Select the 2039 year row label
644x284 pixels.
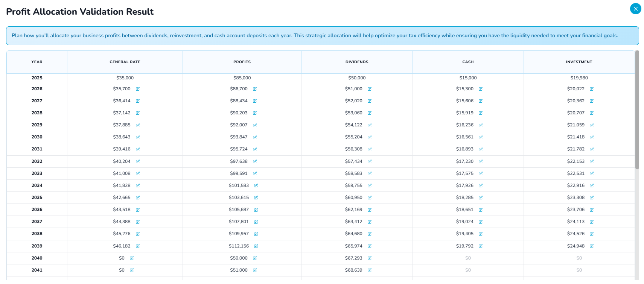click(x=37, y=246)
